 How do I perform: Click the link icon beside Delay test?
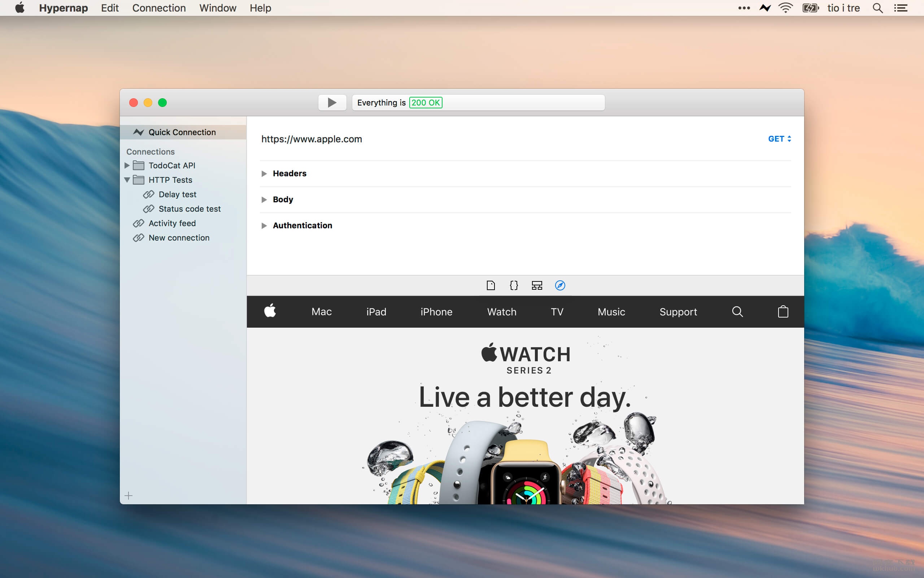(149, 195)
